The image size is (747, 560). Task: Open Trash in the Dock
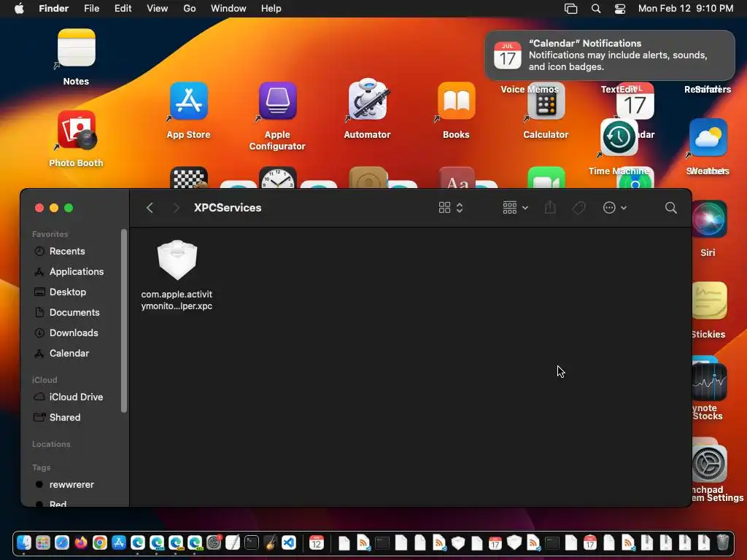pos(723,542)
